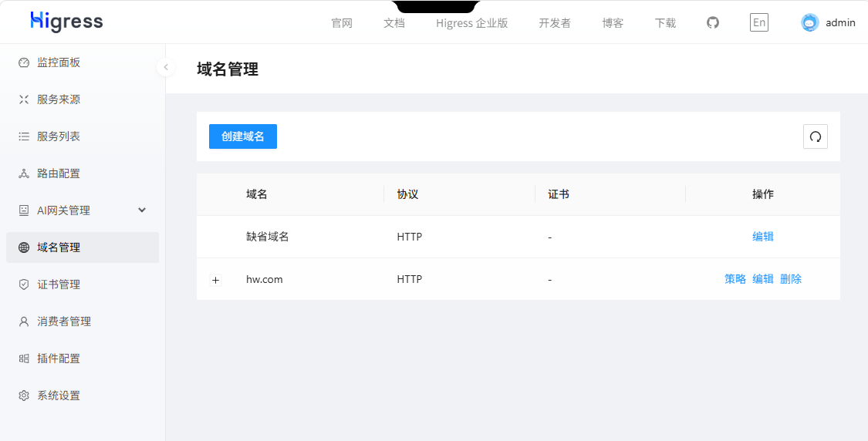Click the AI网关管理 robot icon
Viewport: 868px width, 441px height.
[x=24, y=210]
